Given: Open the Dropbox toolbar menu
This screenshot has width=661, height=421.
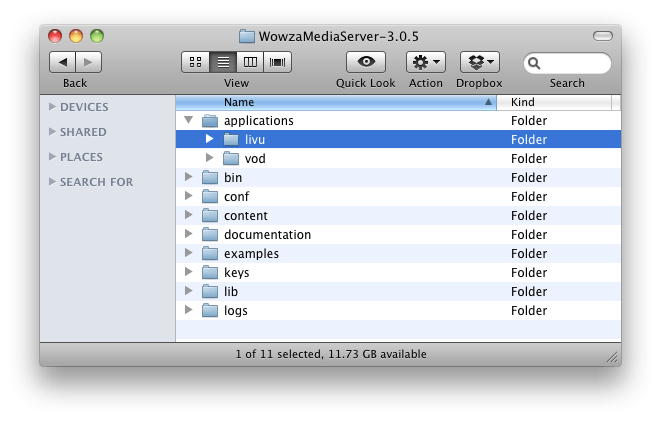Looking at the screenshot, I should point(480,62).
